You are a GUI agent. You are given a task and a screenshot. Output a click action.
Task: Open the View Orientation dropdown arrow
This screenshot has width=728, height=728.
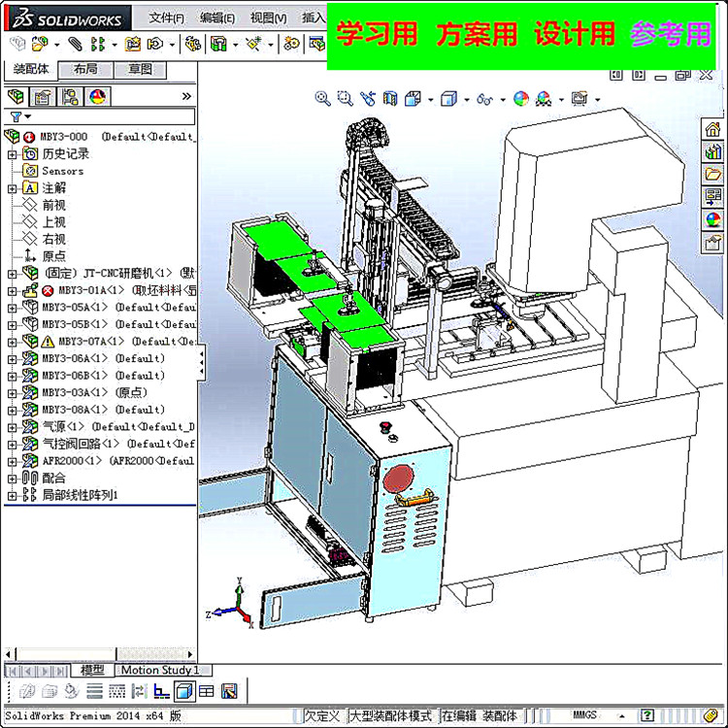430,99
